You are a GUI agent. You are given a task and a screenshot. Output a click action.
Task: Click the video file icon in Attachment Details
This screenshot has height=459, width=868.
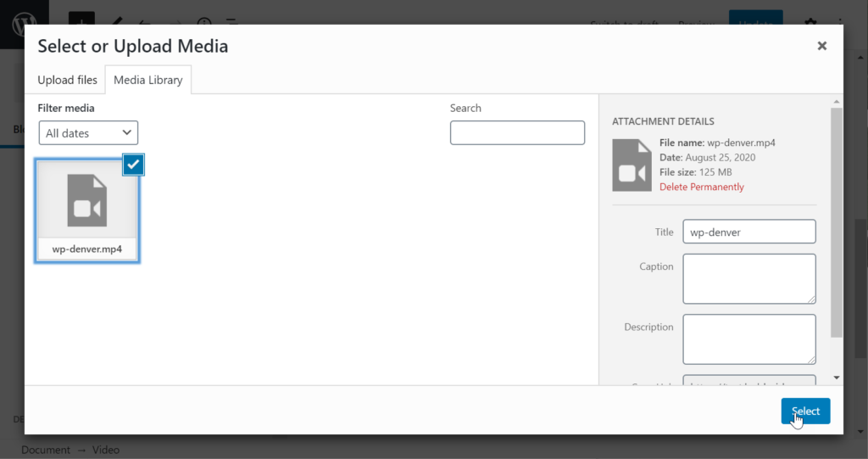click(632, 165)
